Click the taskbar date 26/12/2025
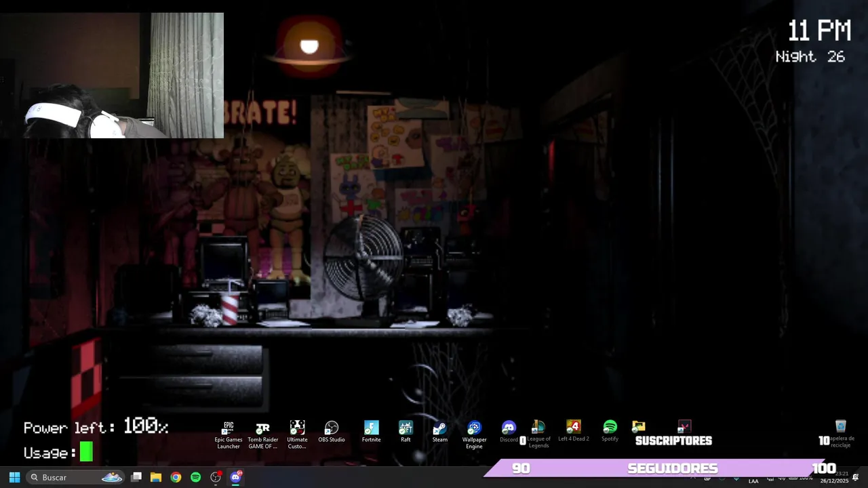 coord(834,481)
